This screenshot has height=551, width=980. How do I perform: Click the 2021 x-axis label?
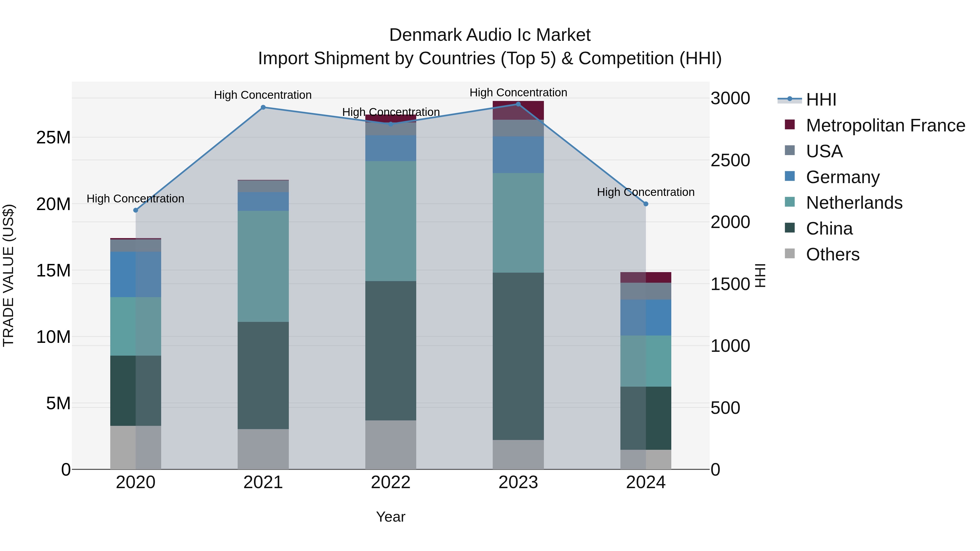[263, 482]
